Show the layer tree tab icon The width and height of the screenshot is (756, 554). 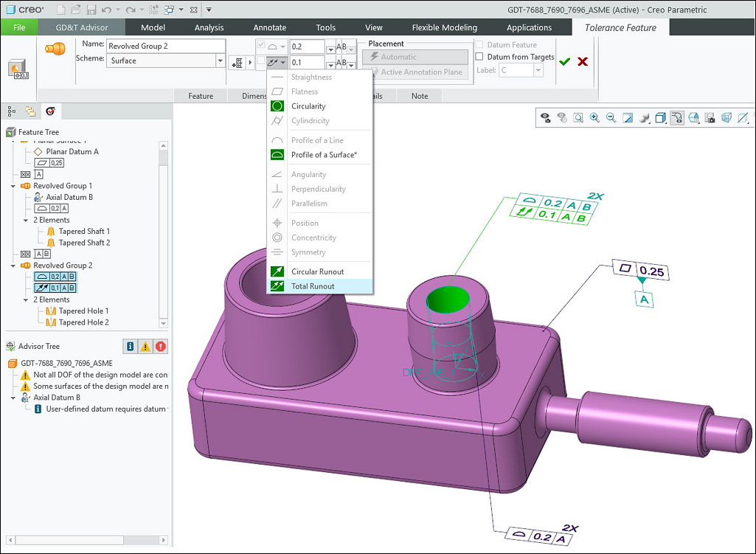click(30, 112)
